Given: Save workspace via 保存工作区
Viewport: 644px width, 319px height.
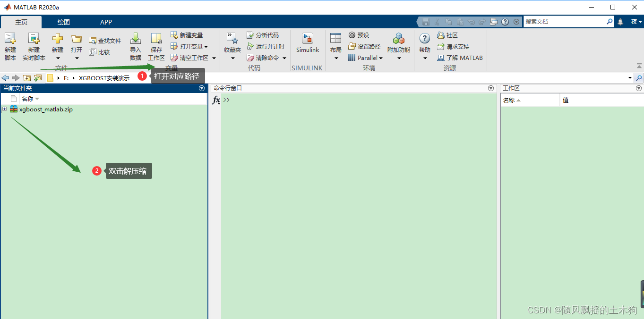Looking at the screenshot, I should click(156, 47).
